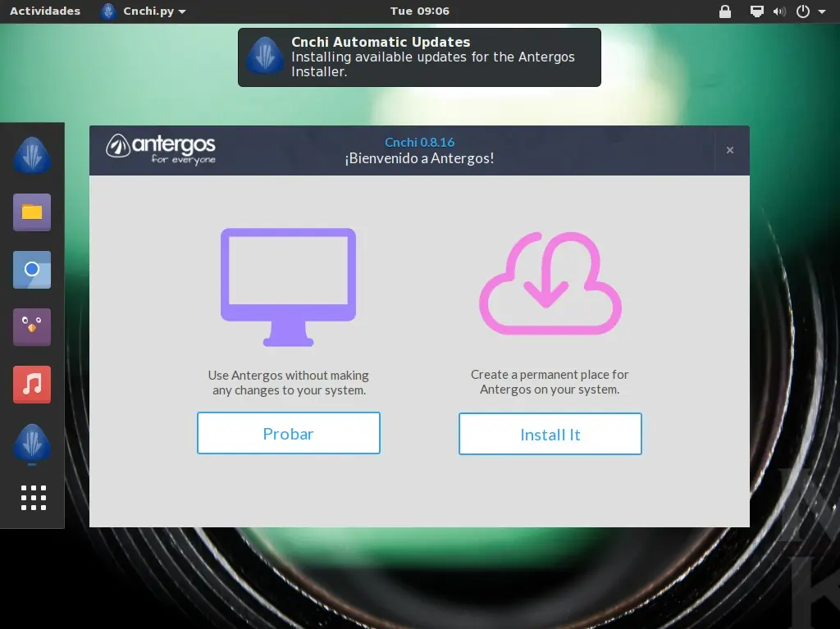Click the Cnchi Automatic Updates notification
This screenshot has height=629, width=840.
[x=419, y=57]
